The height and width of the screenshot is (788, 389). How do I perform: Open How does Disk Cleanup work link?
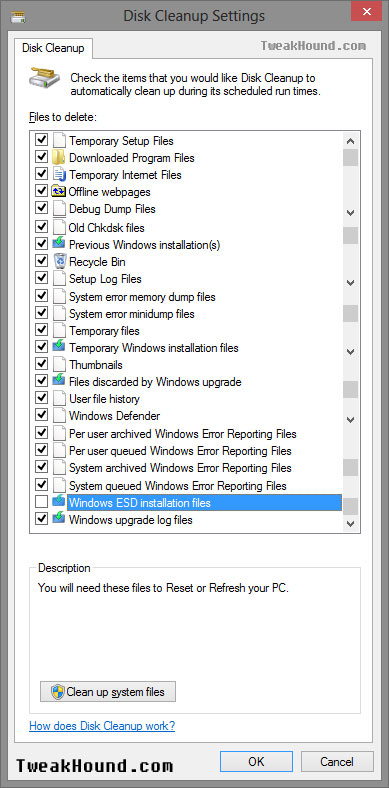102,726
